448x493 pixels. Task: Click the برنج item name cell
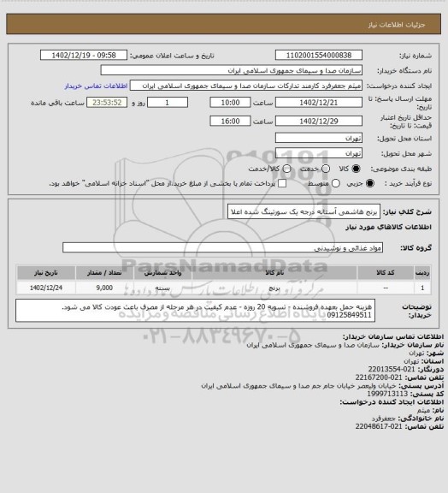[x=274, y=288]
